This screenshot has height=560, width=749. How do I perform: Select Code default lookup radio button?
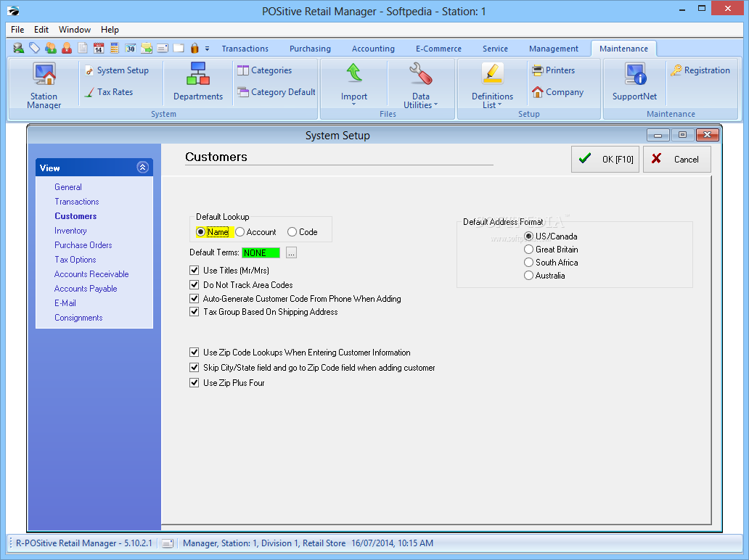(292, 232)
